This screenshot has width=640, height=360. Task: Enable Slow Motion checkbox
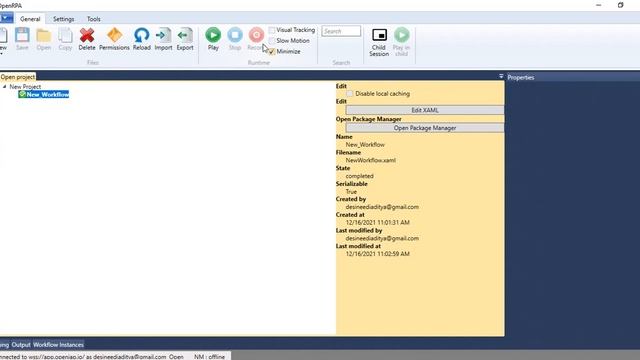point(272,41)
